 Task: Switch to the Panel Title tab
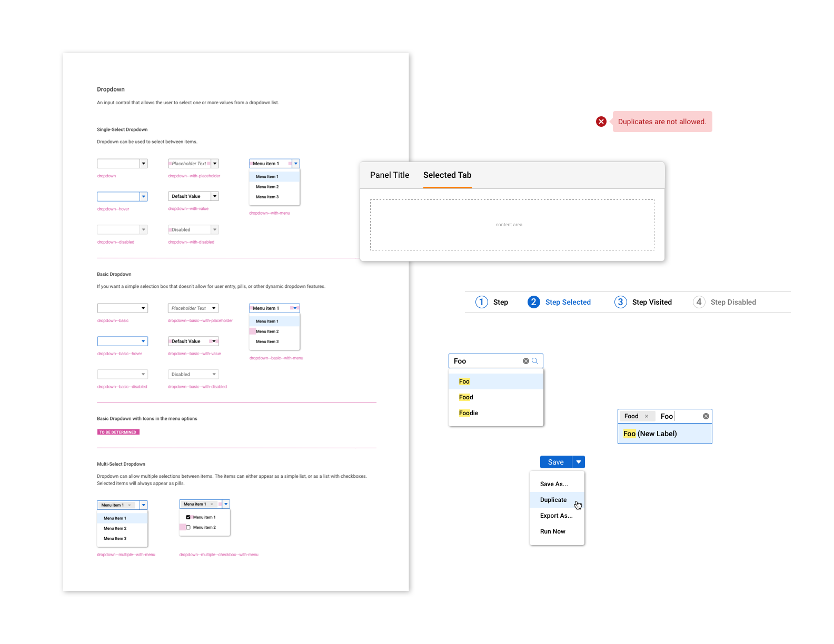(x=390, y=175)
